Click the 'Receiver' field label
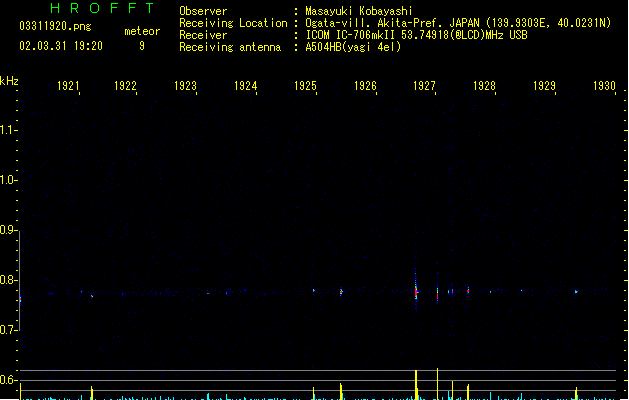 pyautogui.click(x=203, y=35)
